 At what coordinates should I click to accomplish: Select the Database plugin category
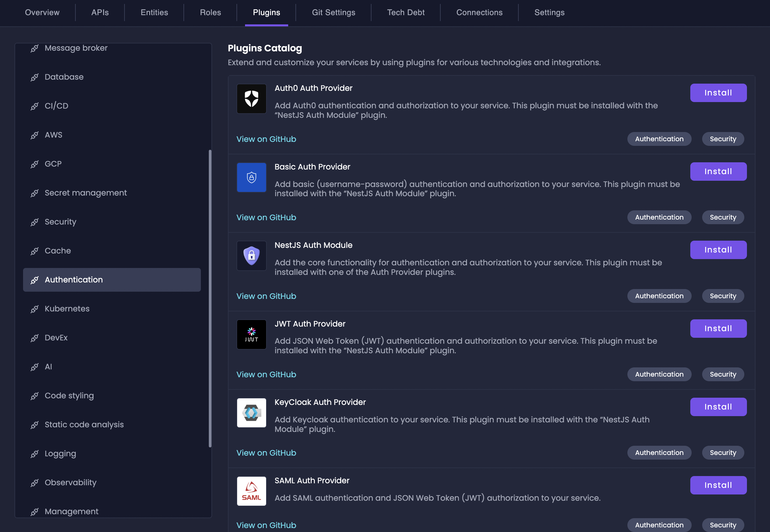(x=64, y=77)
